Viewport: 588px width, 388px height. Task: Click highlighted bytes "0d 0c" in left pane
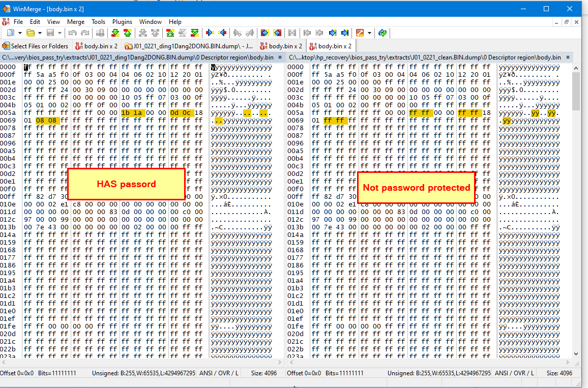[181, 113]
